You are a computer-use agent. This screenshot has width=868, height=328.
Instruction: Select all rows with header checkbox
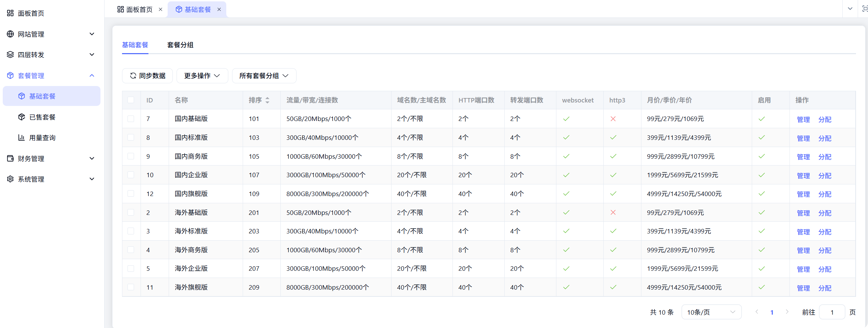[131, 100]
